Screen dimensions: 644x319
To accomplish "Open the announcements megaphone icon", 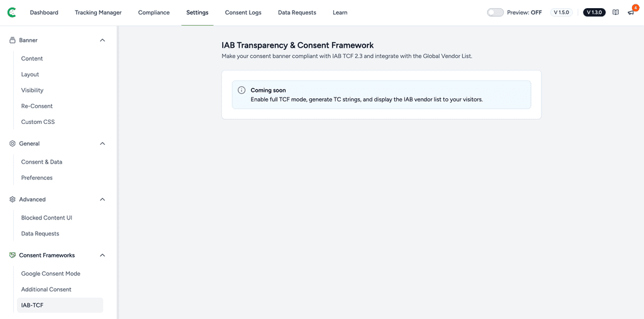I will (630, 13).
